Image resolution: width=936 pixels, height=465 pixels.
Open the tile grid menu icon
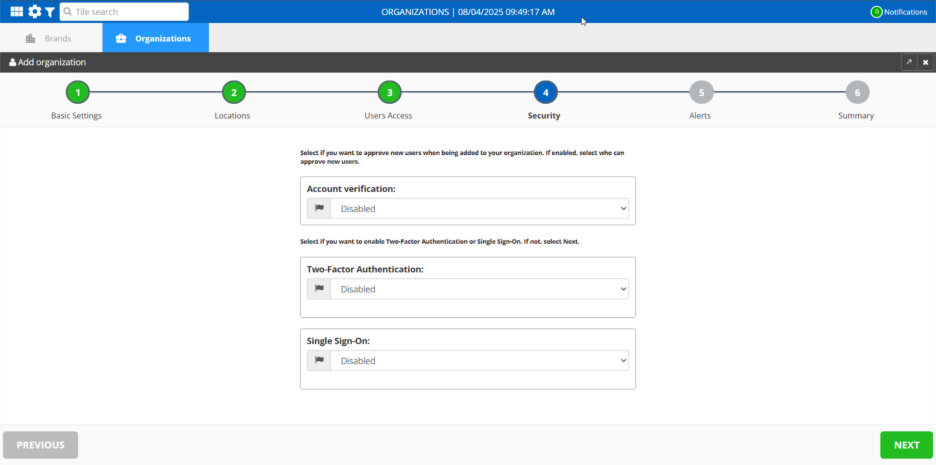pos(17,12)
